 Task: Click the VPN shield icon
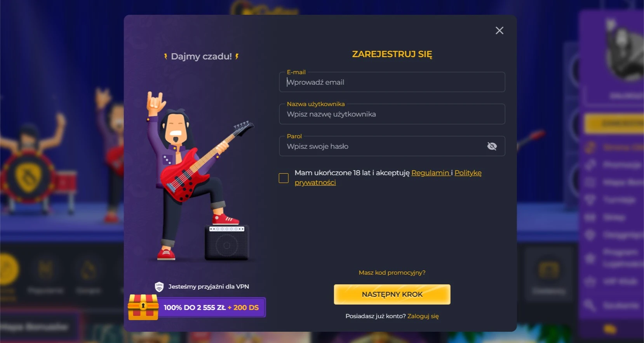pos(159,287)
